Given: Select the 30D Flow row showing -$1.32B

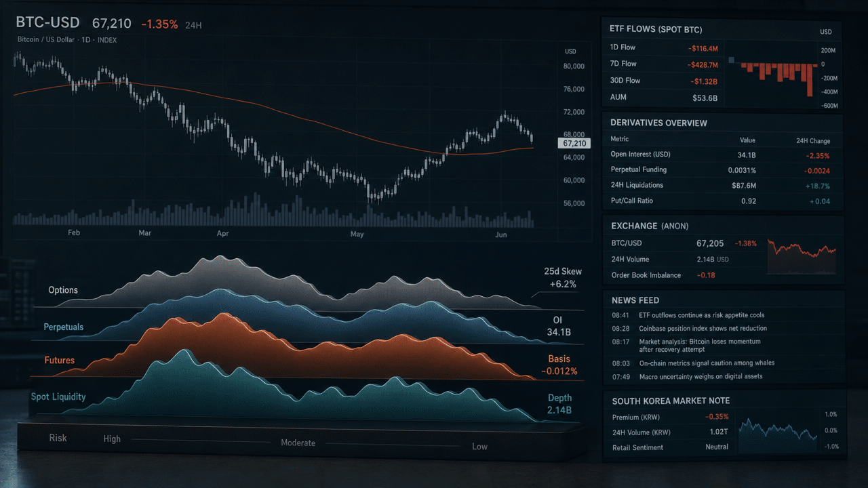Looking at the screenshot, I should 664,81.
